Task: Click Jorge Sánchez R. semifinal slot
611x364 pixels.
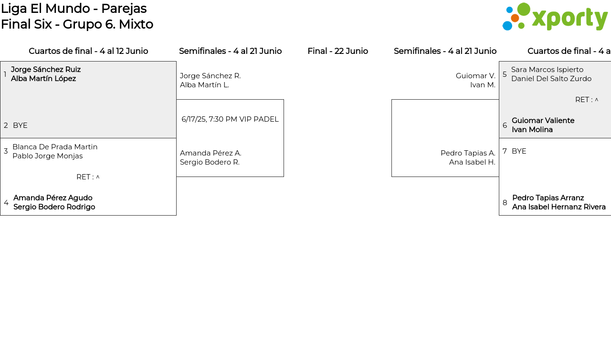Action: [210, 80]
